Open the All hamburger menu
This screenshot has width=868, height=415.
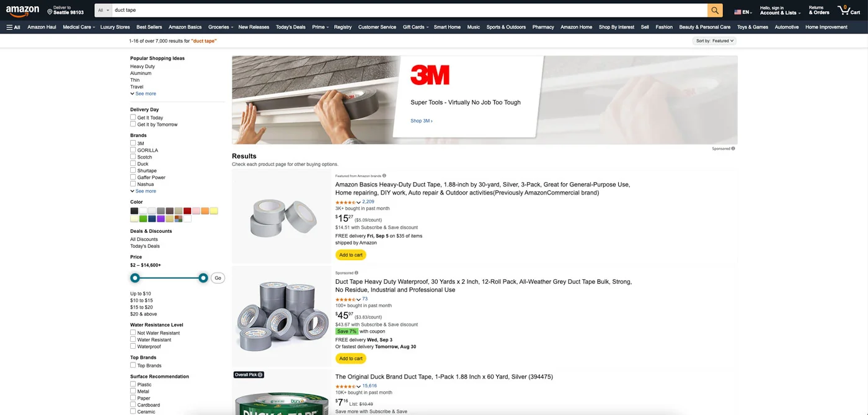tap(13, 27)
